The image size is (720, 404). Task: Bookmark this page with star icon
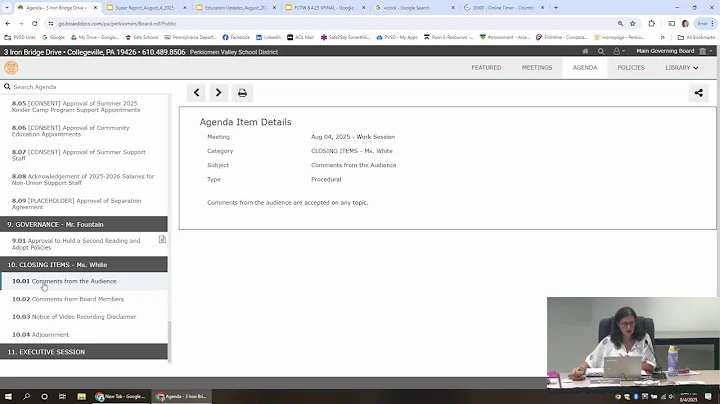pos(633,23)
